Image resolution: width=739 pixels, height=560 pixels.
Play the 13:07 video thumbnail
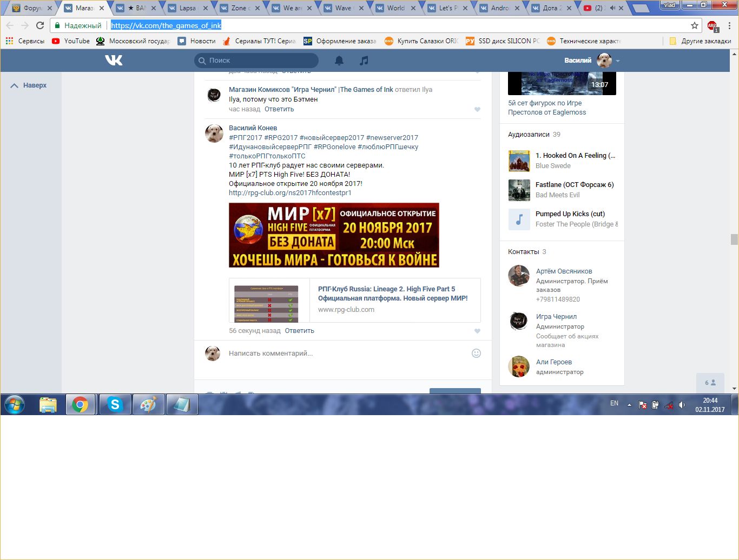(x=562, y=83)
